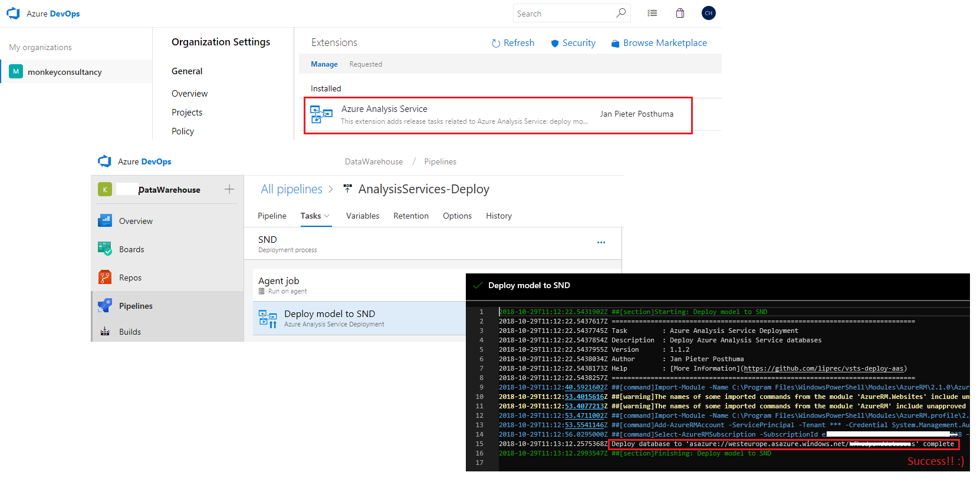Click the Jan Pieter Posthuma publisher name
The width and height of the screenshot is (980, 482).
point(637,114)
